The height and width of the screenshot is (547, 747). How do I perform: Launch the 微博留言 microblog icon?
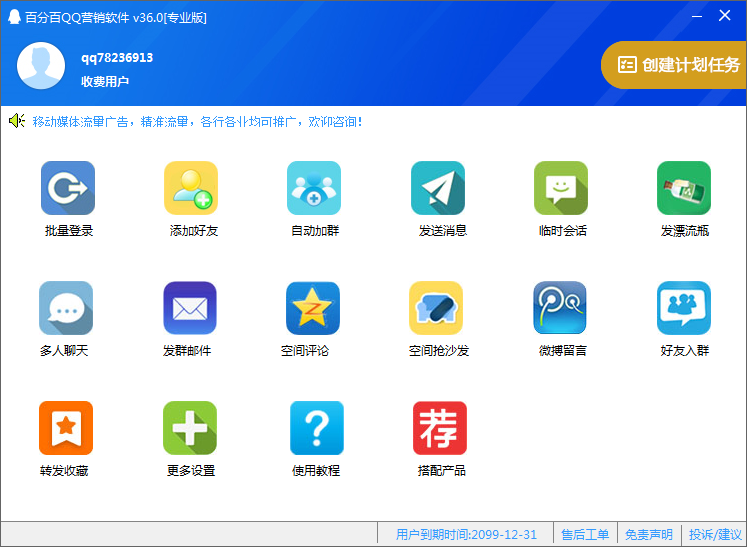(560, 308)
